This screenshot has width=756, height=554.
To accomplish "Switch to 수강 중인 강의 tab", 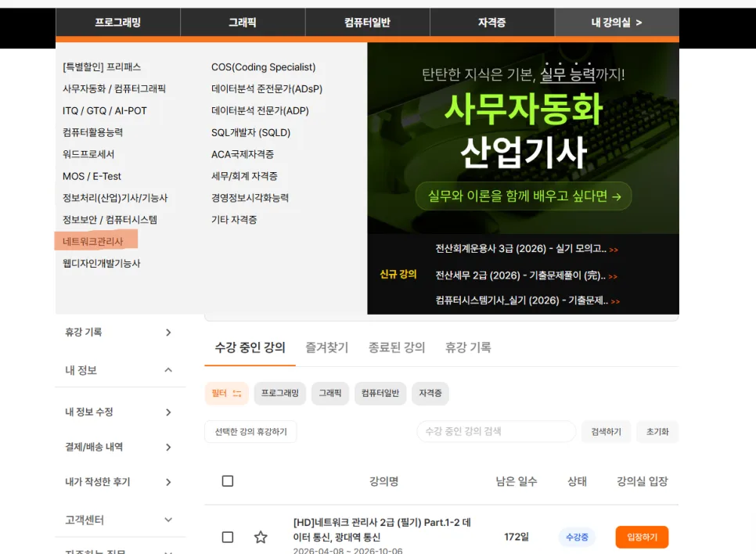I will pyautogui.click(x=250, y=347).
